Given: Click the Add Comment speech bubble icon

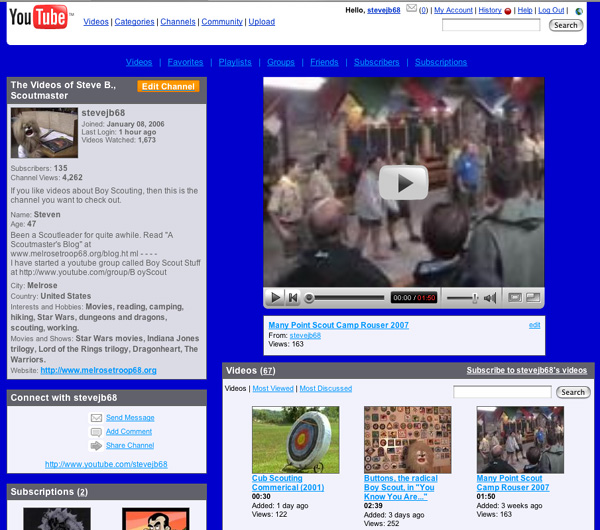Looking at the screenshot, I should (96, 432).
